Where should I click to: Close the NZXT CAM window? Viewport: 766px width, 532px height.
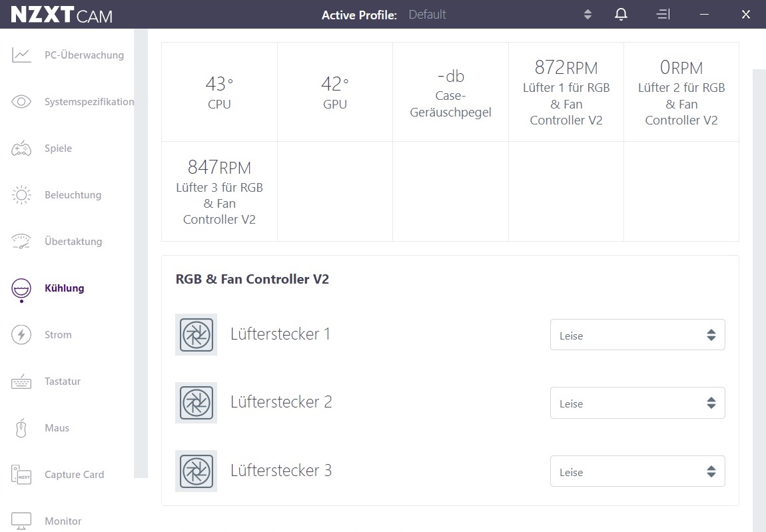click(x=745, y=14)
